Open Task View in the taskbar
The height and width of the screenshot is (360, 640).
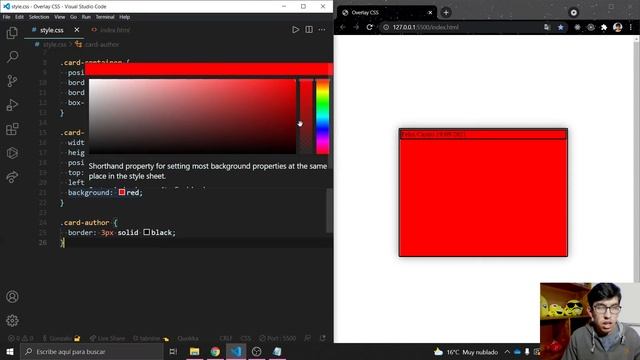pyautogui.click(x=173, y=351)
